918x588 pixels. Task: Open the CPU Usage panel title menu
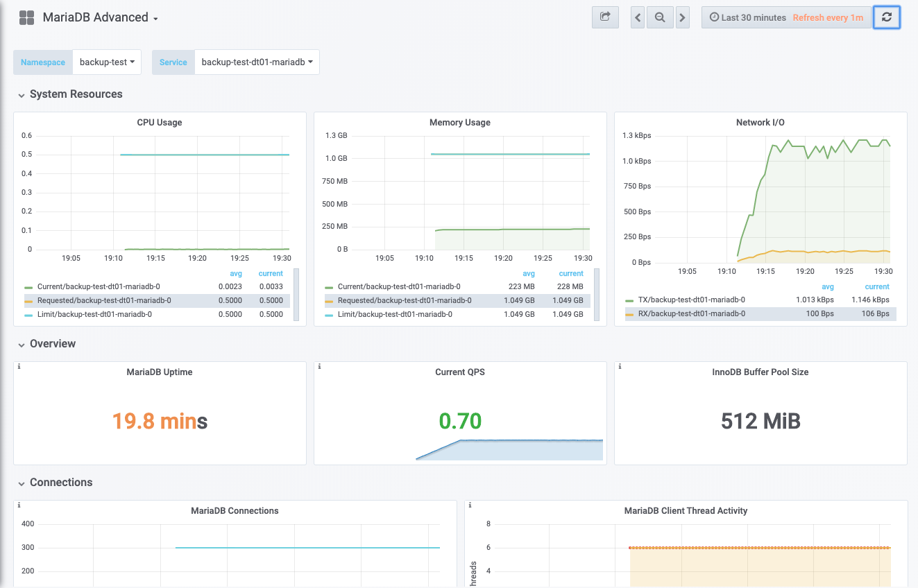160,123
